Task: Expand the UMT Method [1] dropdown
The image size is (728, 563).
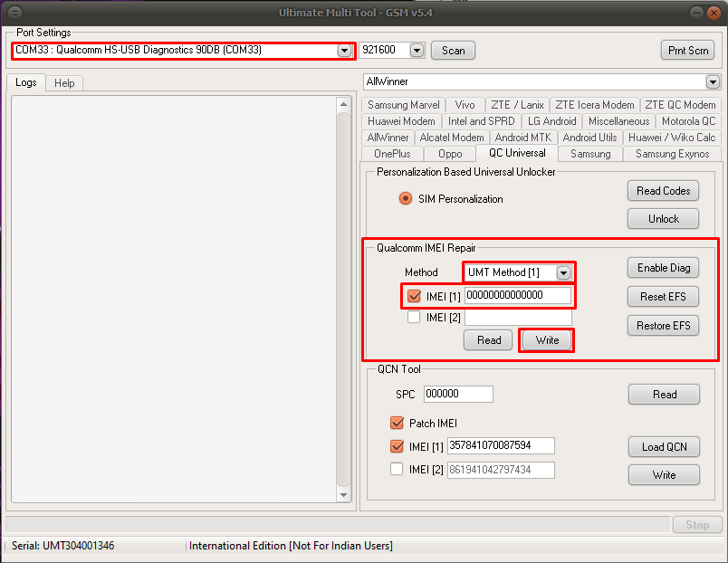Action: [563, 272]
